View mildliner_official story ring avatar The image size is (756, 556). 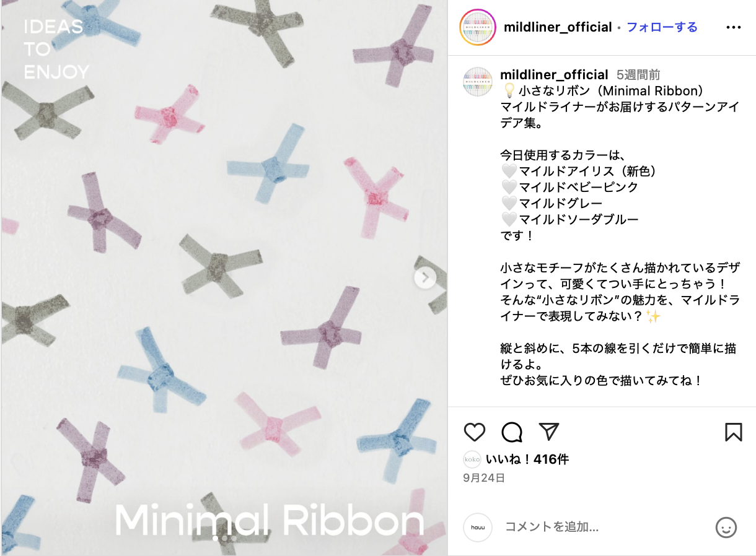478,28
